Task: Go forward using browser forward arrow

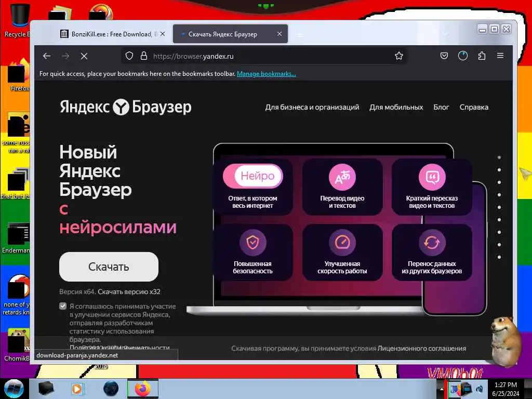Action: [x=66, y=56]
